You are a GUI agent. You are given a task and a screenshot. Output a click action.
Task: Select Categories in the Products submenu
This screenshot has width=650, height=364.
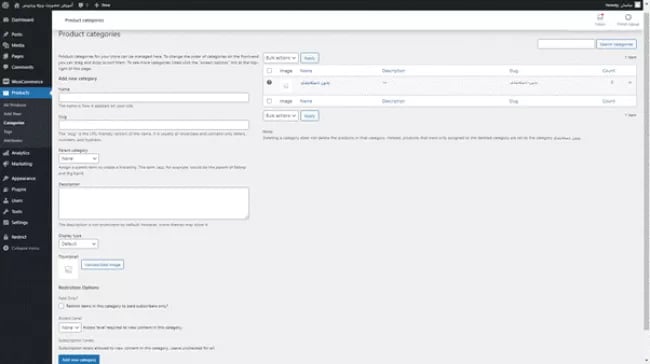pos(14,123)
